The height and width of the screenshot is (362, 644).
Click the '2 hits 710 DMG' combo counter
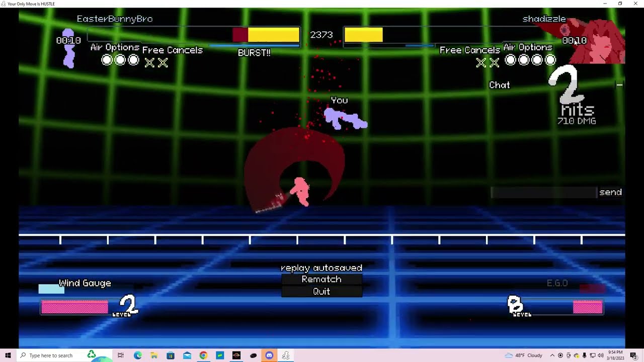pos(574,96)
